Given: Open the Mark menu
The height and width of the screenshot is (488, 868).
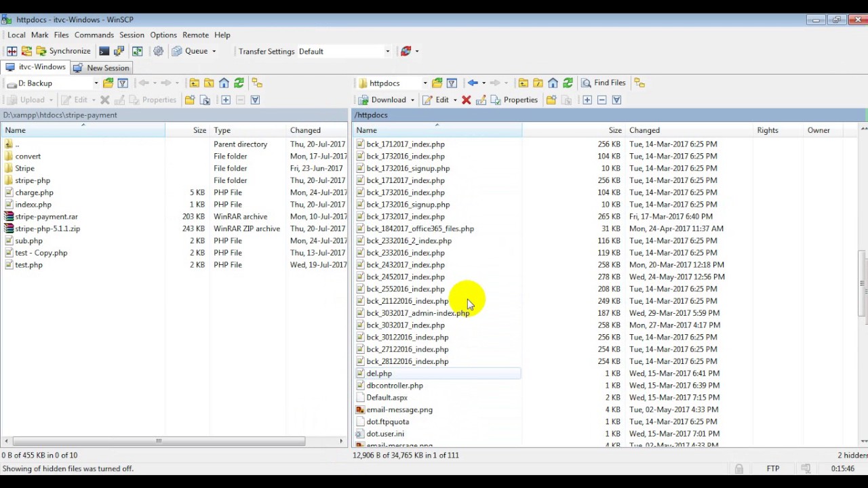Looking at the screenshot, I should pyautogui.click(x=39, y=35).
